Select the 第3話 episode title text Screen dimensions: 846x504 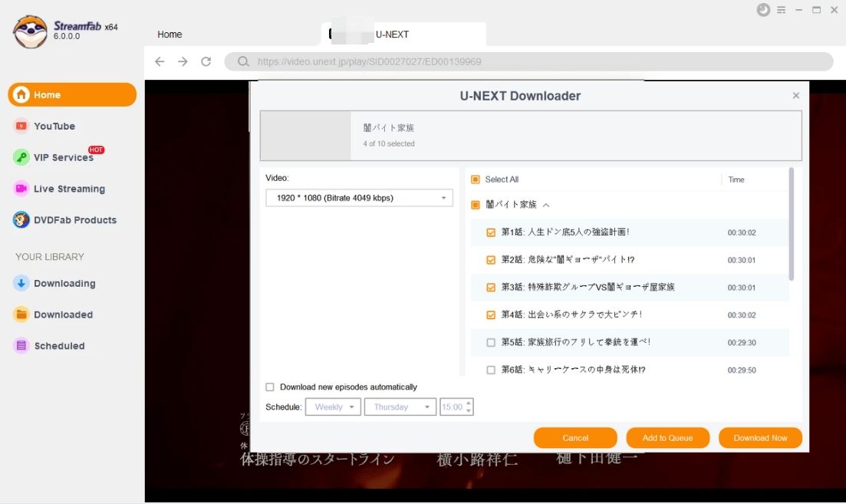(x=588, y=287)
